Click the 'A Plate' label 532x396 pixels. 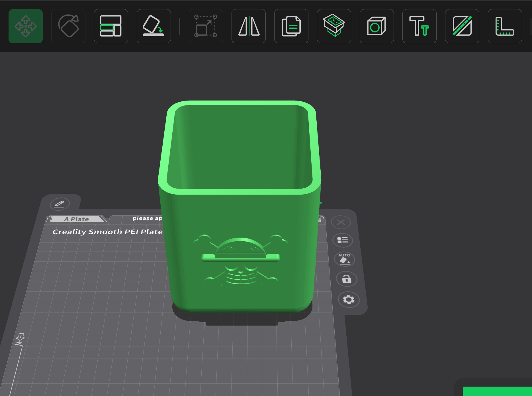(77, 219)
